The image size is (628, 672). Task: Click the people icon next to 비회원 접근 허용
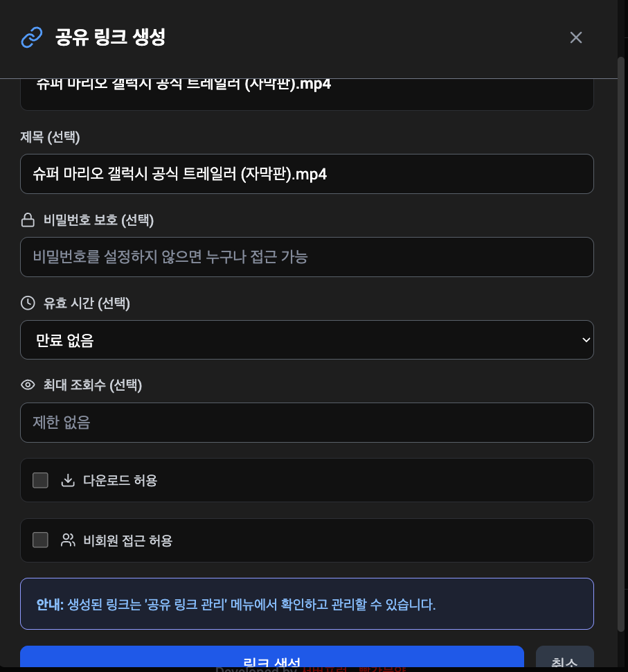[x=68, y=540]
